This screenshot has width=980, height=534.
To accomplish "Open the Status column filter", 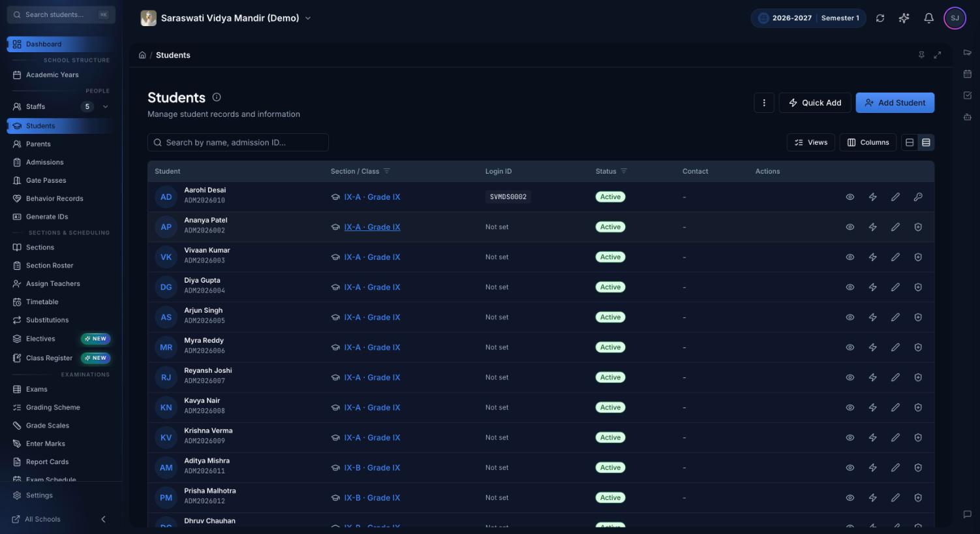I will tap(624, 171).
